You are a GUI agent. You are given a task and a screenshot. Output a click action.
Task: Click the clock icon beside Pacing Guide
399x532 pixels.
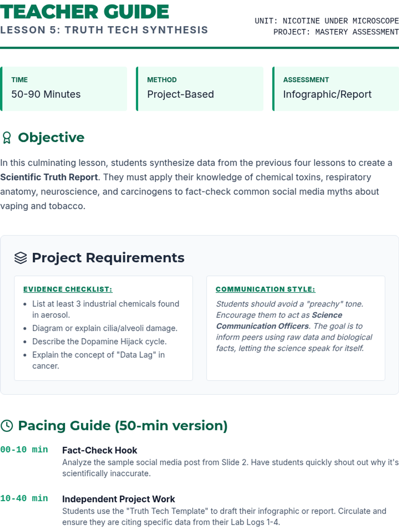(x=7, y=426)
